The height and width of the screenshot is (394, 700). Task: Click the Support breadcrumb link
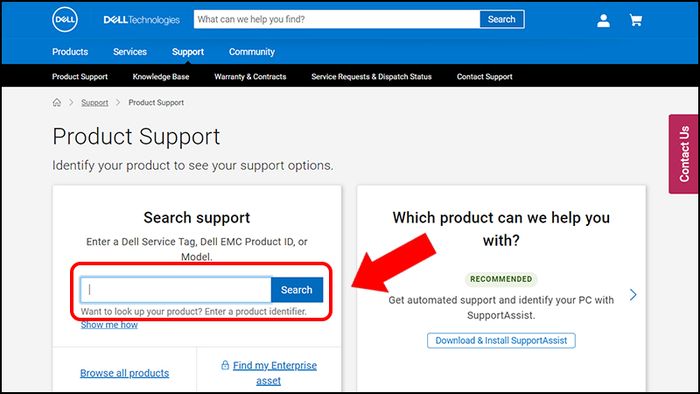[95, 103]
